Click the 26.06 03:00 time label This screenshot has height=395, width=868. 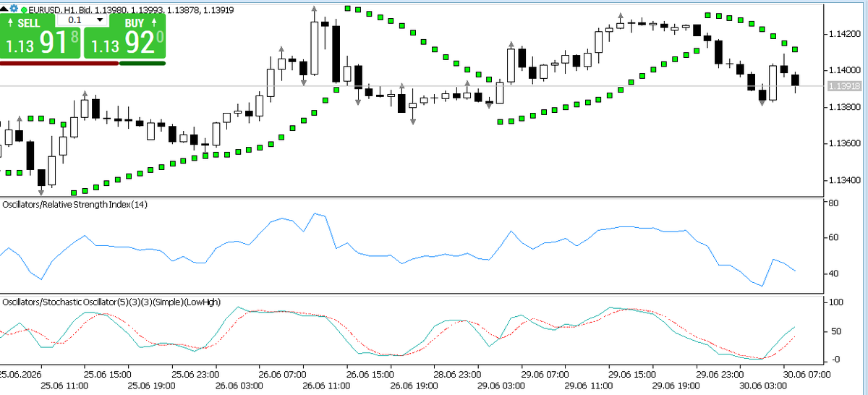[239, 386]
